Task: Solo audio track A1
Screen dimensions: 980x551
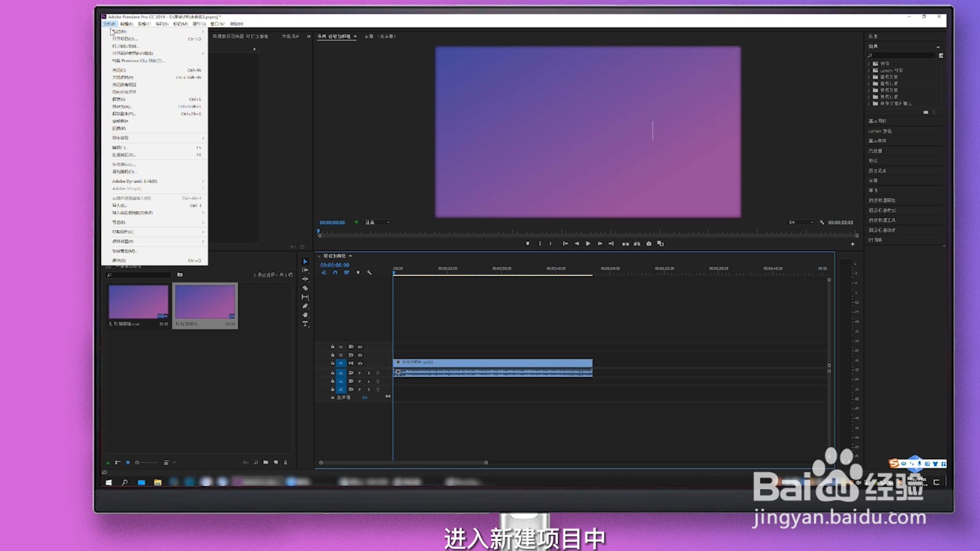Action: [369, 373]
